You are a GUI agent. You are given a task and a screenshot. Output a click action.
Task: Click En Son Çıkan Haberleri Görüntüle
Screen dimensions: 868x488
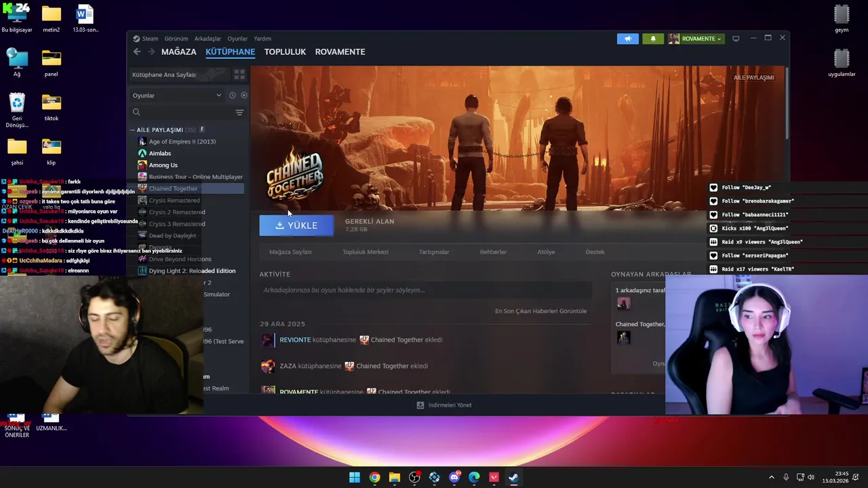540,311
